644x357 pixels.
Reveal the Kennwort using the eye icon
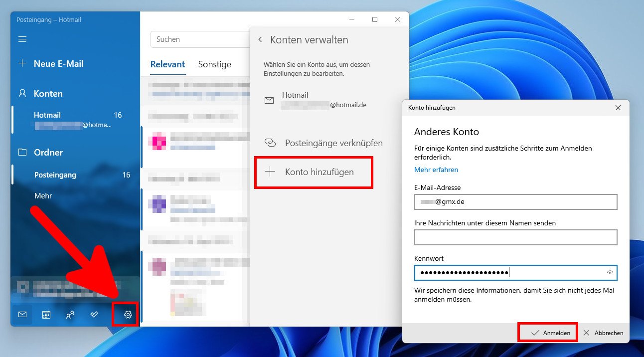tap(610, 273)
